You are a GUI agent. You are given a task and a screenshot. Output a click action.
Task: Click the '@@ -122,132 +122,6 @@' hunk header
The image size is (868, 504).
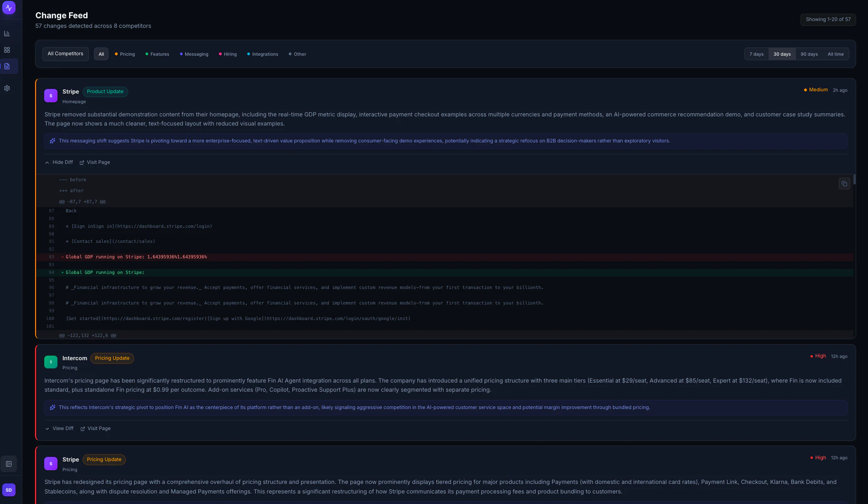coord(88,336)
